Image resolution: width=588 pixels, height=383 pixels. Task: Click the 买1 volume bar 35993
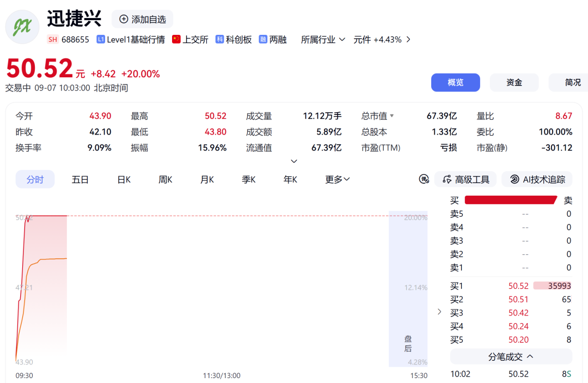[552, 286]
